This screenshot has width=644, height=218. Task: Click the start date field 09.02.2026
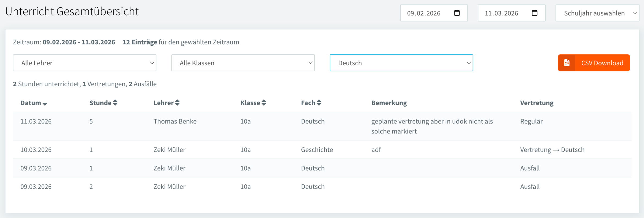(x=424, y=13)
